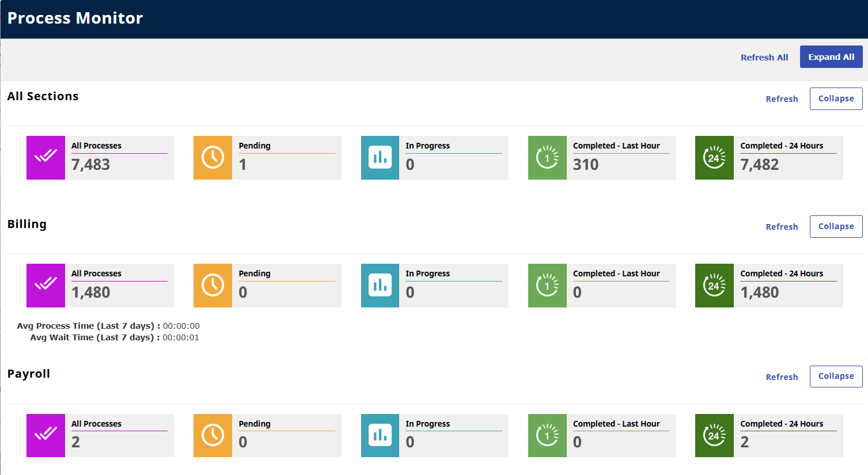This screenshot has width=868, height=475.
Task: Click In Progress chart icon in All Sections
Action: (x=380, y=158)
